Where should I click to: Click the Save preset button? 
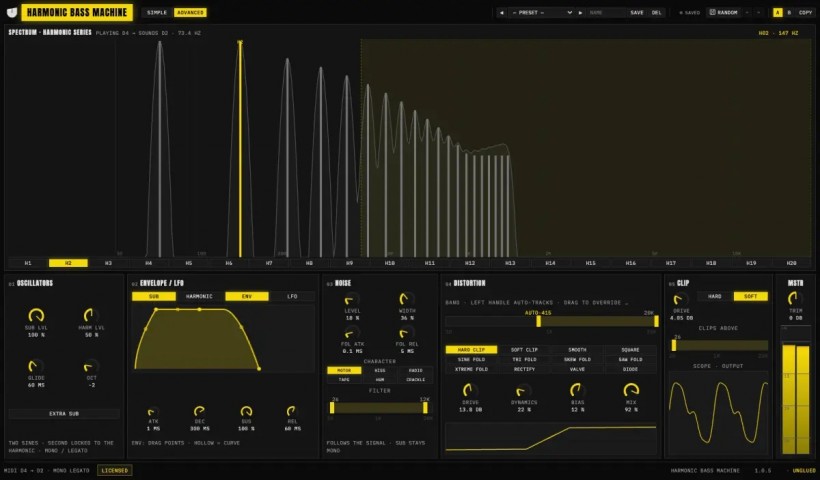coord(636,13)
